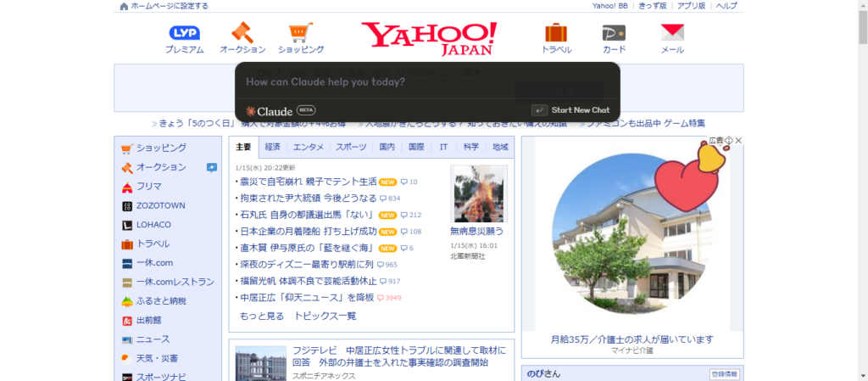Click the sidebar ニュース icon

127,339
